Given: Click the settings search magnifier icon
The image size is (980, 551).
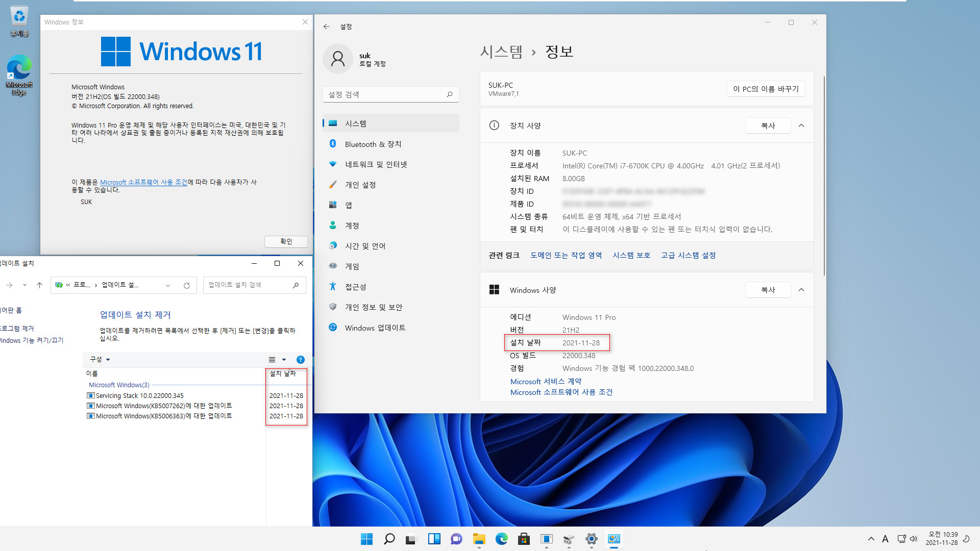Looking at the screenshot, I should (x=450, y=94).
